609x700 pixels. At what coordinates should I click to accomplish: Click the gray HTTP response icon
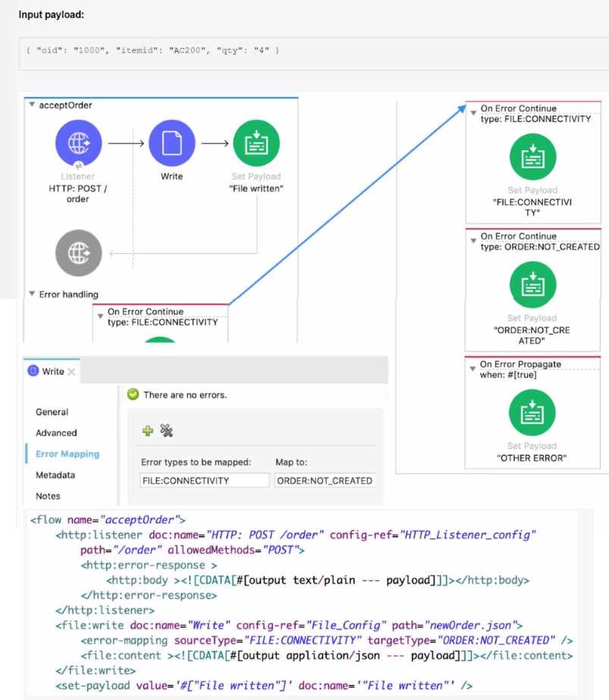(77, 253)
